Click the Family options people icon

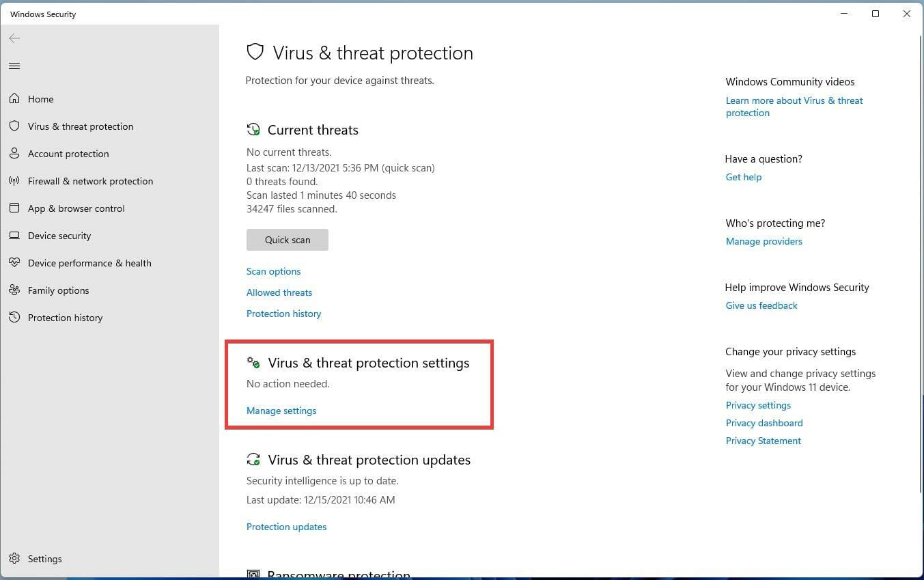[x=14, y=290]
